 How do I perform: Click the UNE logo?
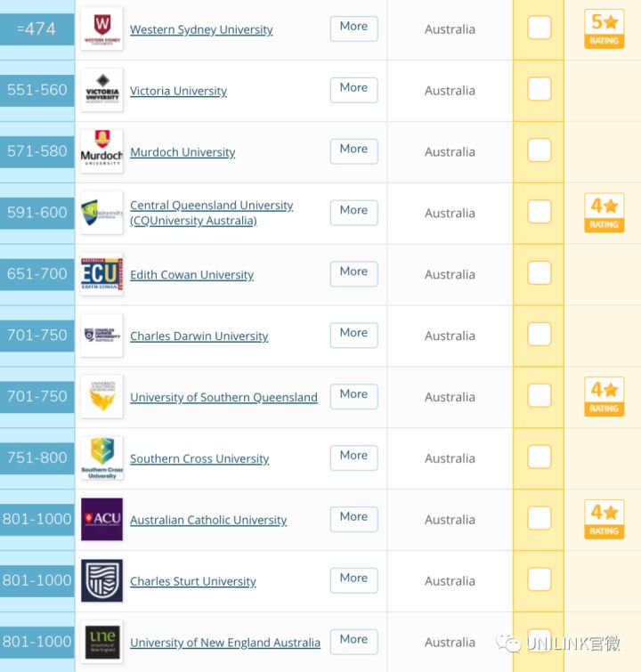[x=102, y=642]
